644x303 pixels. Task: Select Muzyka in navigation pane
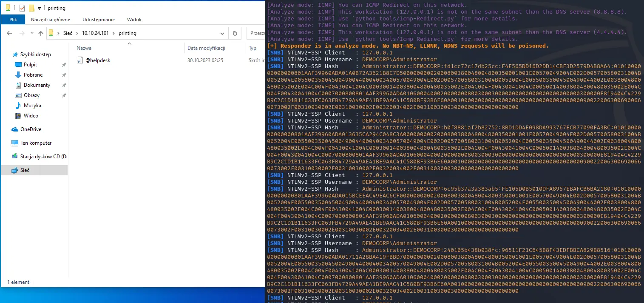coord(32,106)
